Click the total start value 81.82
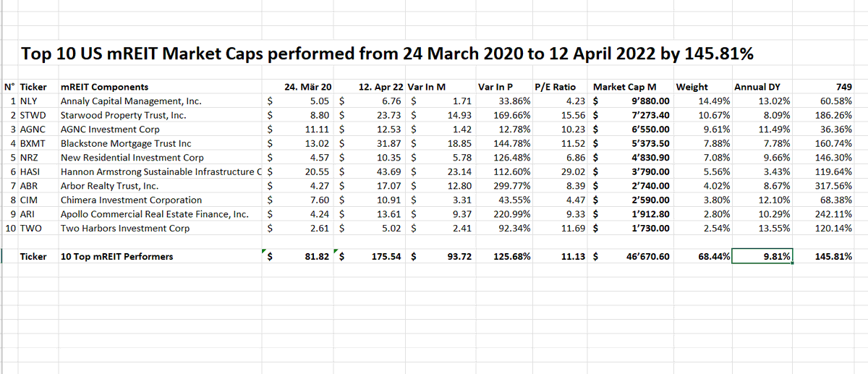 319,256
